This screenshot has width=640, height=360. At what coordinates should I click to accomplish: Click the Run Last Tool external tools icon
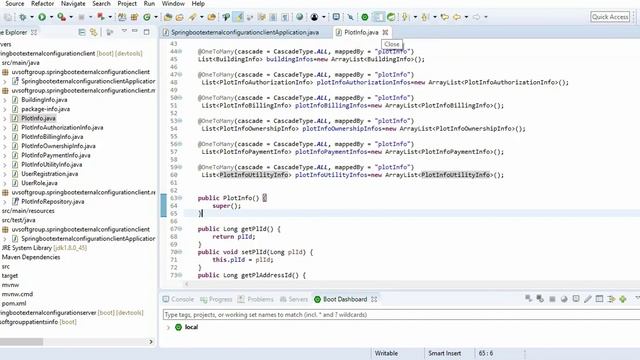(62, 17)
